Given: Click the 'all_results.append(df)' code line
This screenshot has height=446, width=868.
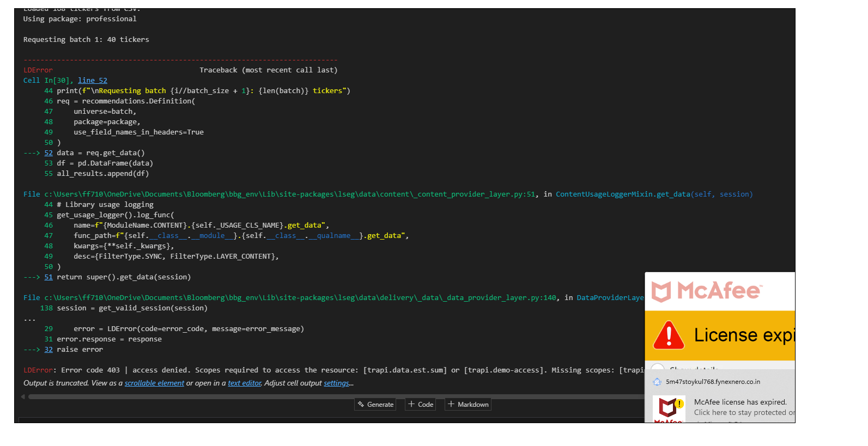Looking at the screenshot, I should (103, 174).
